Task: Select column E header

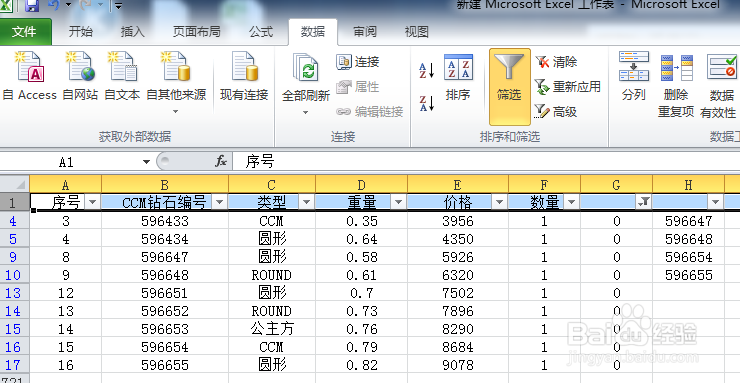Action: pyautogui.click(x=457, y=184)
